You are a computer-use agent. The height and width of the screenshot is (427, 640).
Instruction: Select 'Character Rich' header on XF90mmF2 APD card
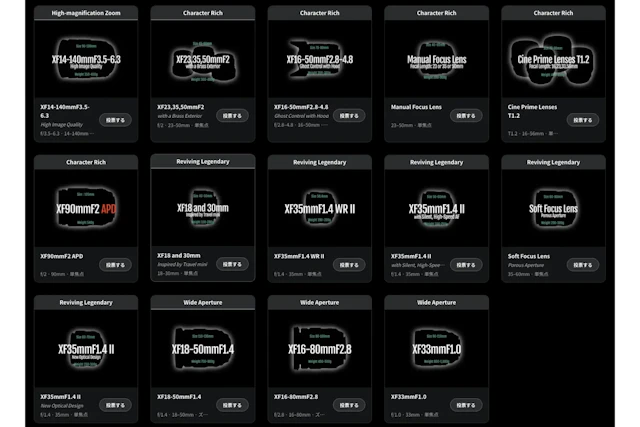click(x=86, y=162)
